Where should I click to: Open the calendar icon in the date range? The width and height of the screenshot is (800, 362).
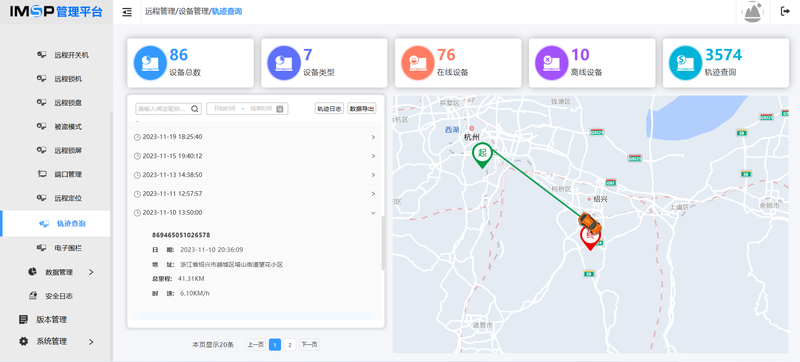pos(280,109)
